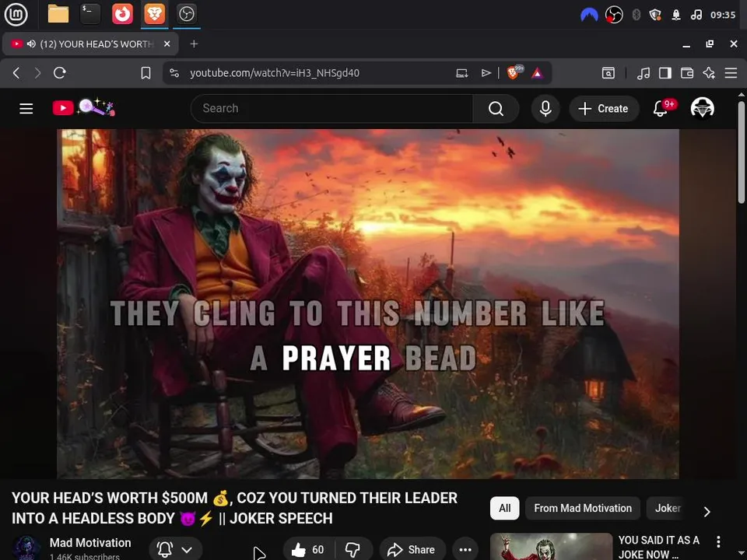This screenshot has height=560, width=747.
Task: Open the Create menu
Action: click(x=604, y=109)
